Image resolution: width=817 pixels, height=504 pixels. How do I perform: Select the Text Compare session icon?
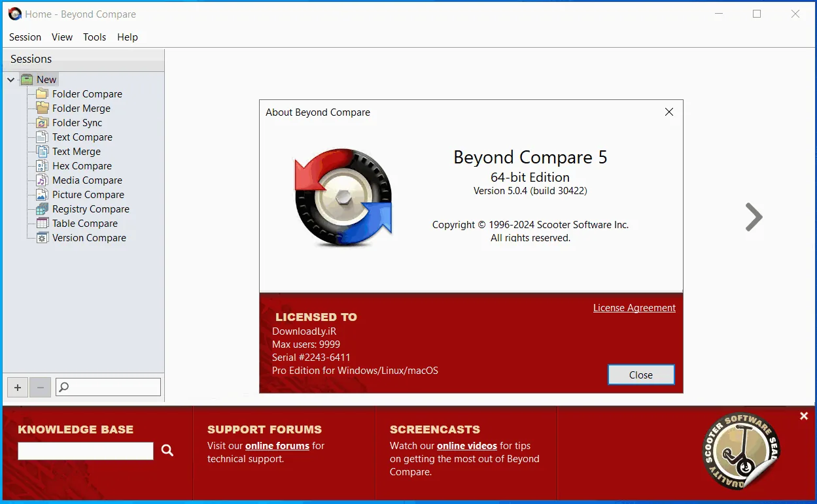coord(42,137)
